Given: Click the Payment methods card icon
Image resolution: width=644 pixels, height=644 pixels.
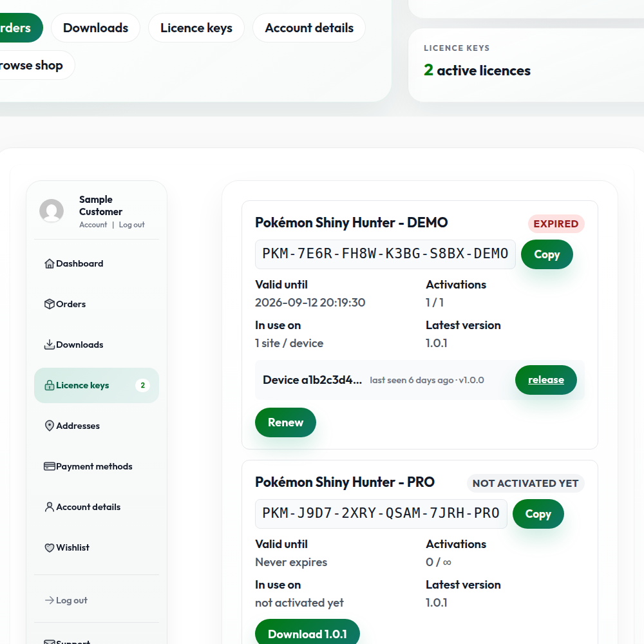Looking at the screenshot, I should [x=50, y=466].
